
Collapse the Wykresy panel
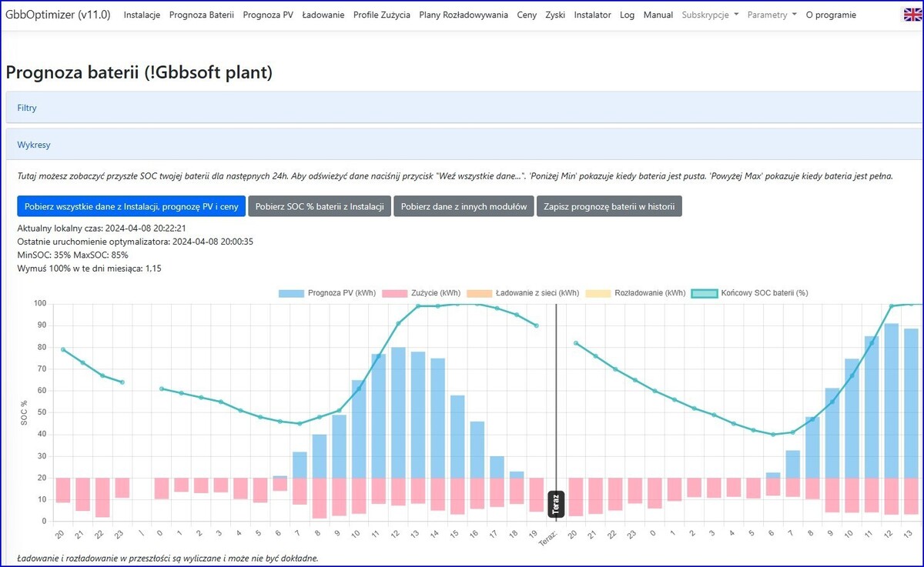tap(34, 145)
